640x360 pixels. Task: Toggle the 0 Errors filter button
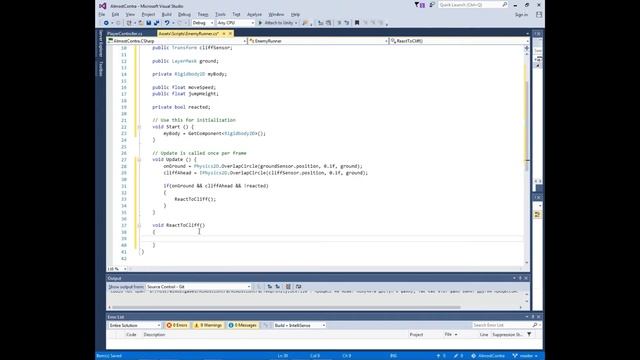click(177, 325)
